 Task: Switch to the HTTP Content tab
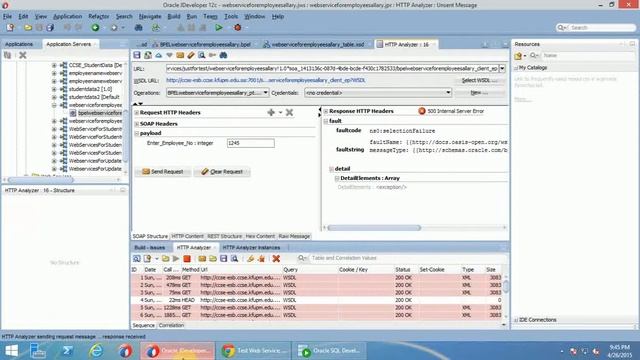[x=187, y=236]
